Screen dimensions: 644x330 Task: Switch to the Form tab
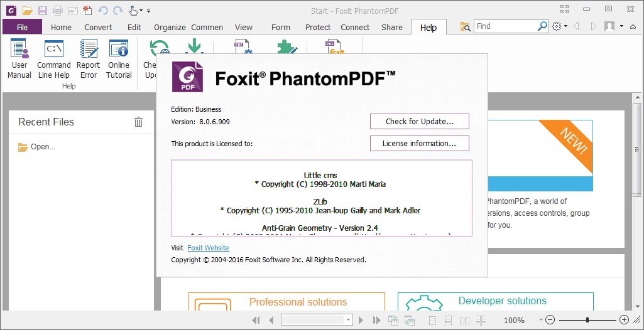(x=280, y=28)
